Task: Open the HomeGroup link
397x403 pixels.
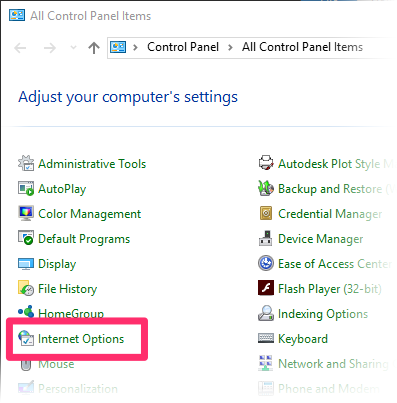Action: pos(71,312)
